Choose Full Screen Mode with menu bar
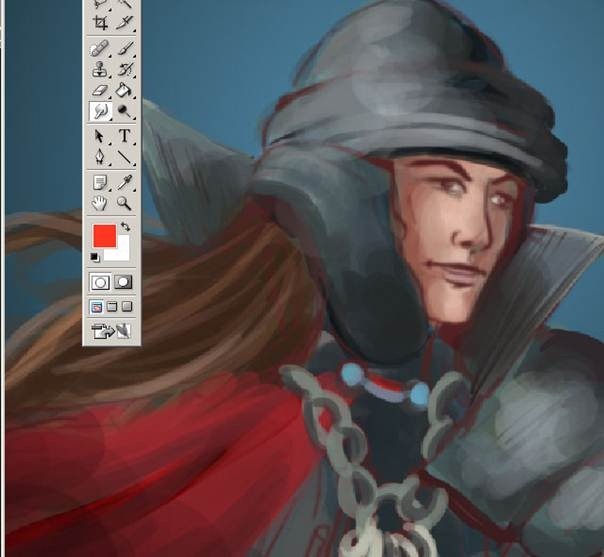 pos(112,307)
